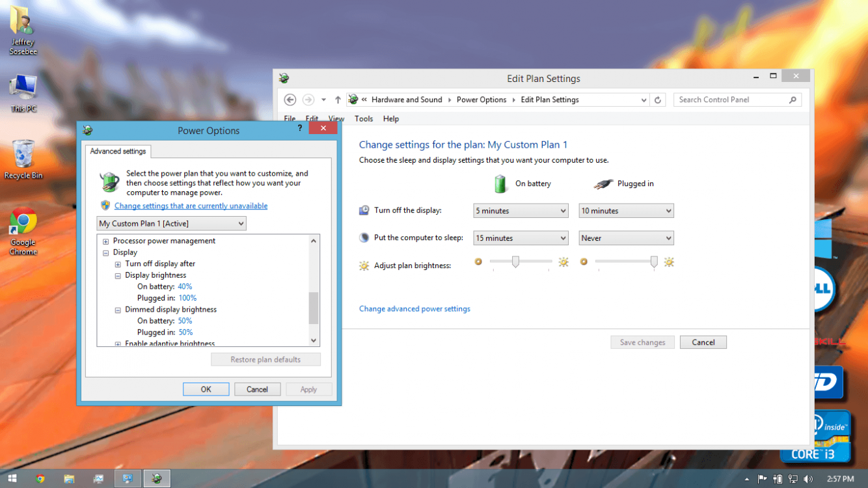Open the Tools menu
868x488 pixels.
point(364,119)
